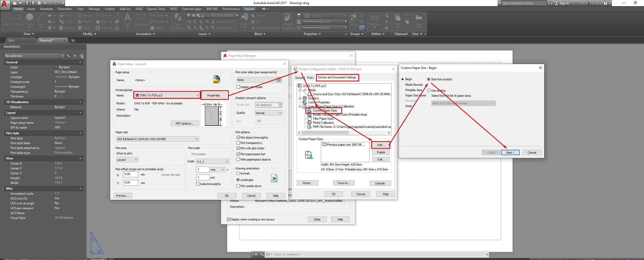Image resolution: width=644 pixels, height=260 pixels.
Task: Enable Plot upside-down checkbox
Action: tap(238, 186)
